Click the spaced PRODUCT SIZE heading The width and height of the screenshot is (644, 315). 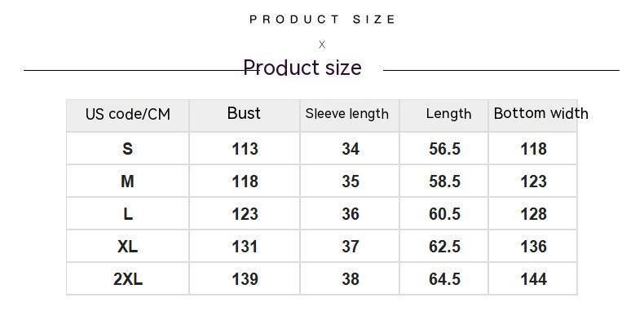click(323, 20)
